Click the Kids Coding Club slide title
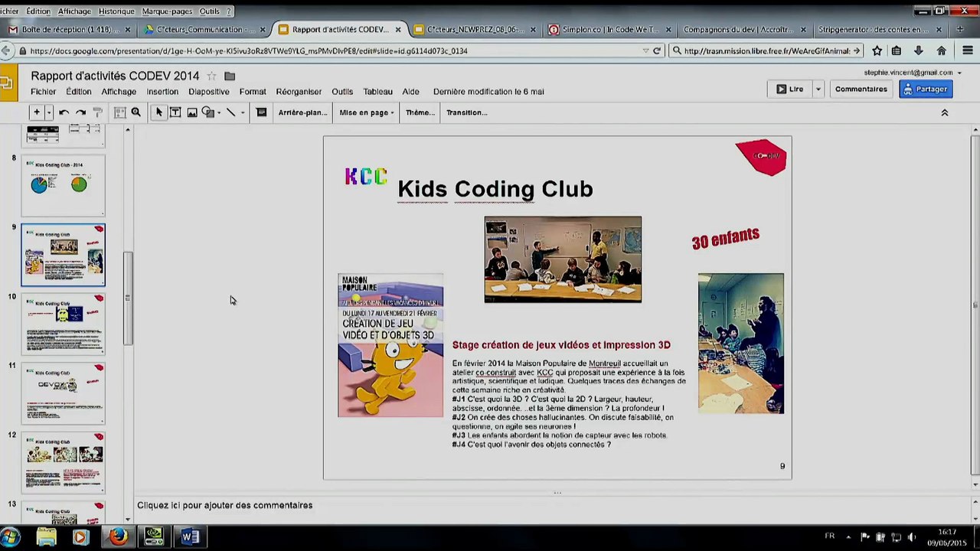 coord(495,189)
